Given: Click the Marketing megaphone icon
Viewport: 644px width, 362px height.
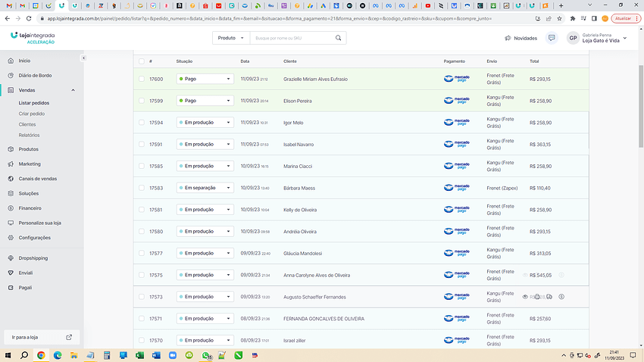Looking at the screenshot, I should tap(11, 164).
